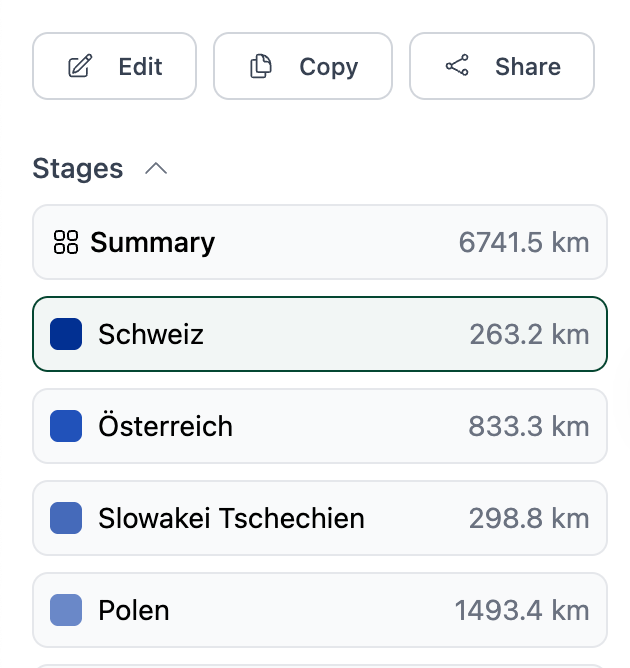Click the Österreich blue color swatch
Viewport: 630px width, 668px height.
click(x=66, y=426)
